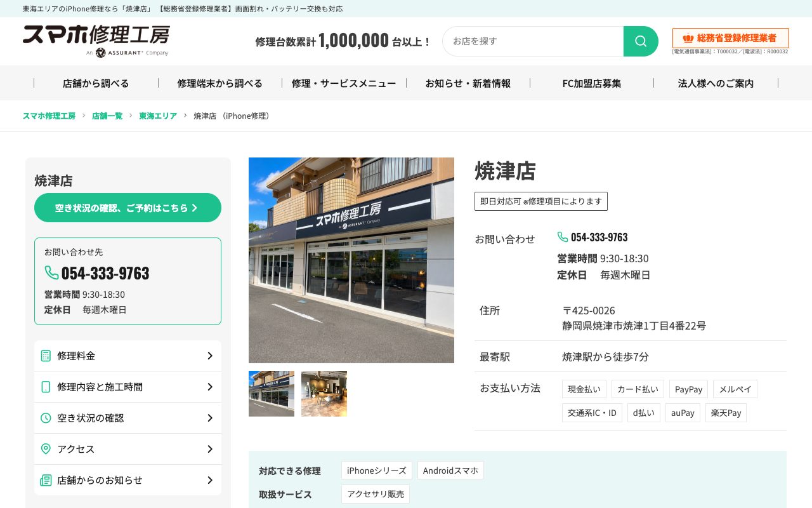Click the crown icon in 総務省登録修理業者 badge
The width and height of the screenshot is (812, 508).
[x=688, y=38]
